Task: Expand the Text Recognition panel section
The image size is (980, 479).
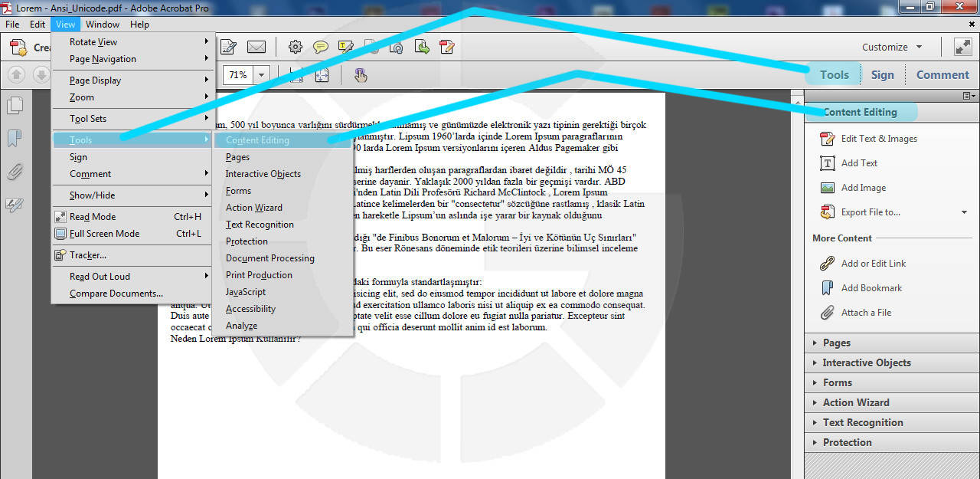Action: pyautogui.click(x=862, y=422)
